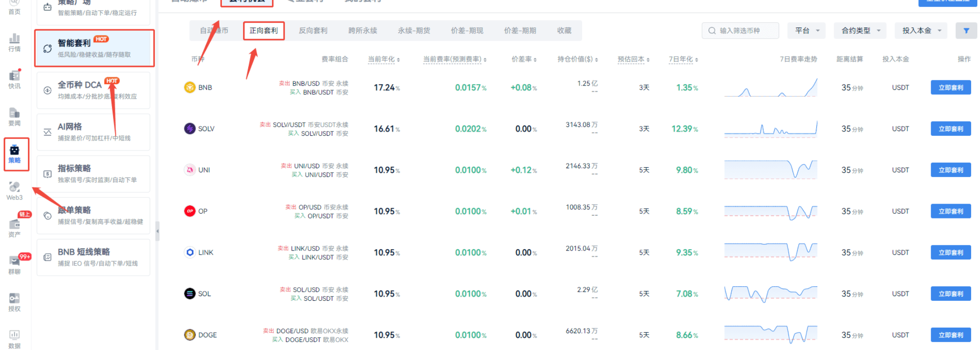The height and width of the screenshot is (350, 980).
Task: Sort by 预估回本 column
Action: point(633,59)
